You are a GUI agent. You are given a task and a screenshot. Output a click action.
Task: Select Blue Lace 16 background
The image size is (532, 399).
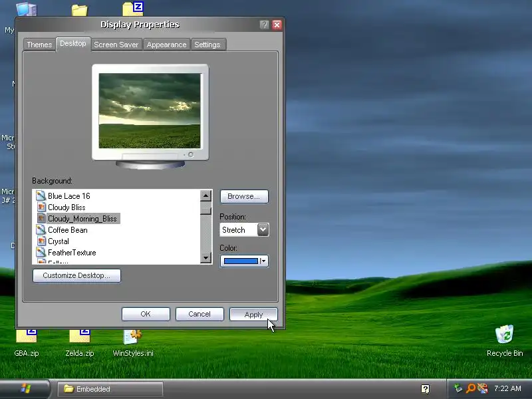pos(69,196)
